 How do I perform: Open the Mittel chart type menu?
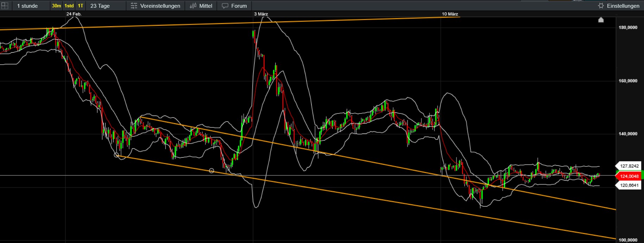click(x=201, y=6)
